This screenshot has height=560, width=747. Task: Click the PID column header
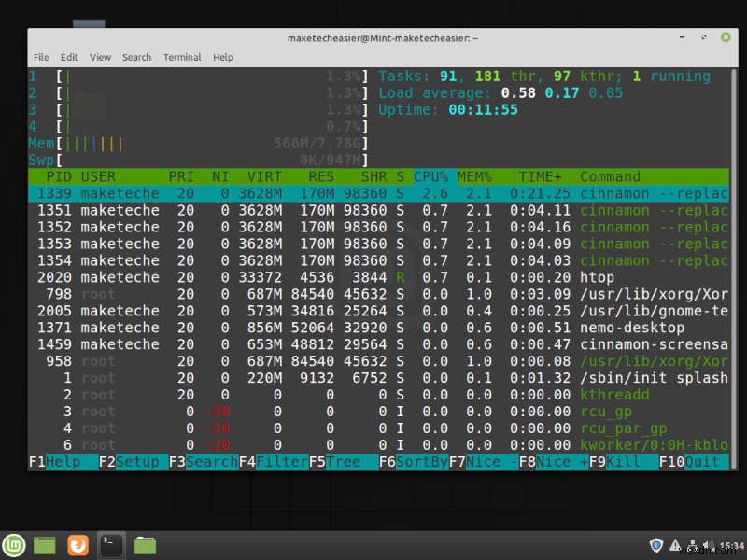[x=58, y=176]
